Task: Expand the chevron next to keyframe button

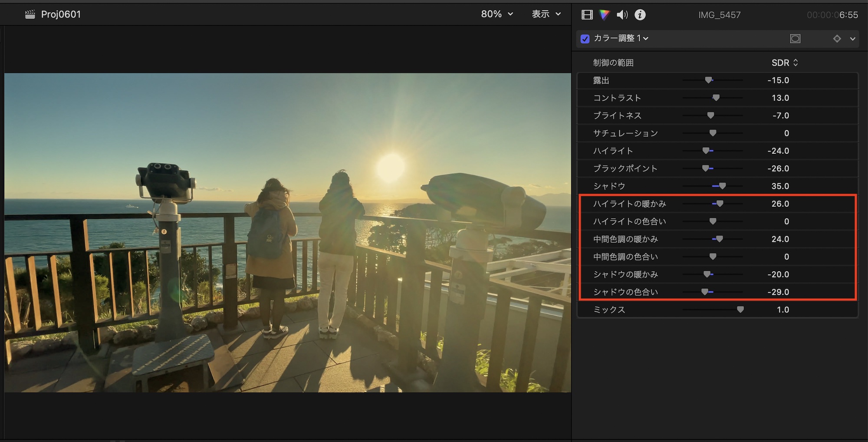Action: [852, 39]
